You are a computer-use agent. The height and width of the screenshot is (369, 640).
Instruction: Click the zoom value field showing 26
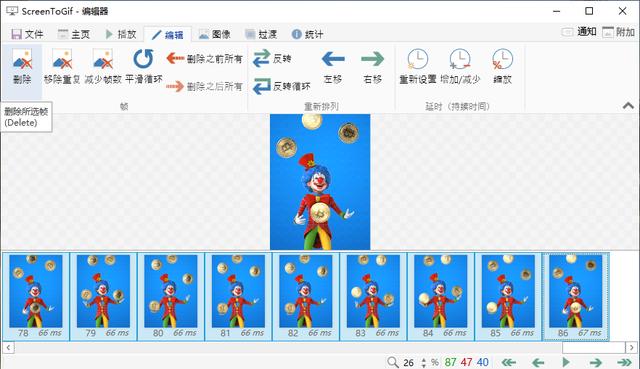[409, 362]
